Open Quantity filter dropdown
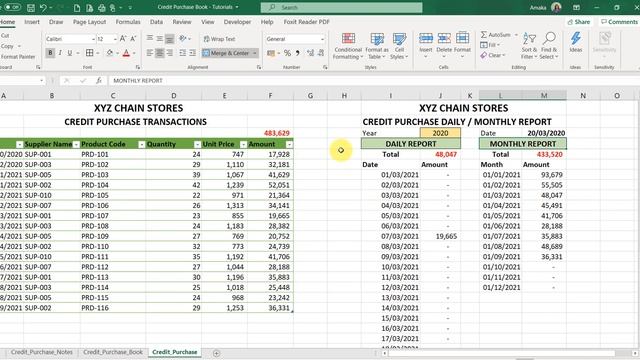Screen dimensions: 640x360 pos(197,144)
